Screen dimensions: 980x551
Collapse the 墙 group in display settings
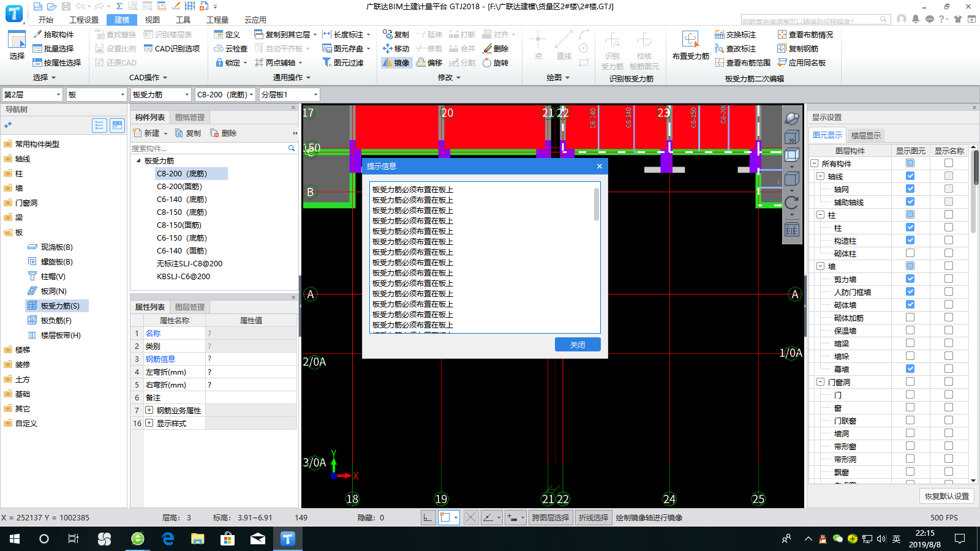(821, 266)
